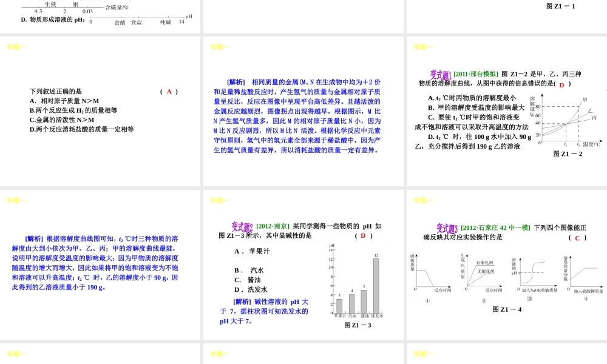607x364 pixels.
Task: Open the blue 解析 slide about metals M and N
Action: tap(303, 111)
